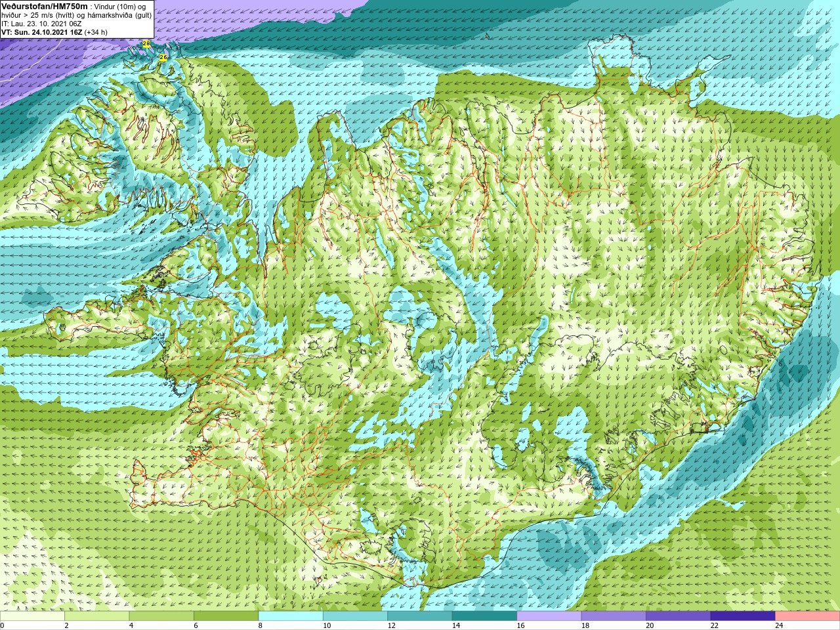The image size is (840, 630).
Task: Click the yellow gust marker labeled 26
Action: coord(163,58)
